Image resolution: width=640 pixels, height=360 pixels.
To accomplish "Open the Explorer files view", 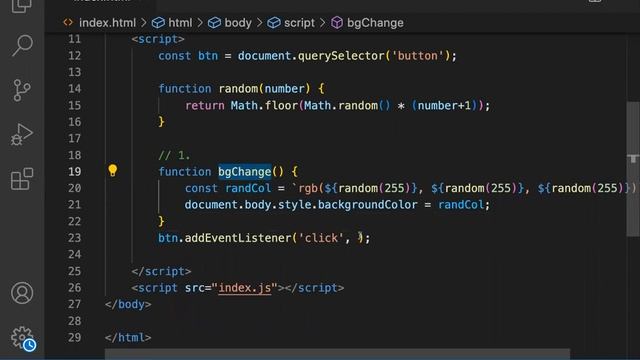I will point(21,6).
